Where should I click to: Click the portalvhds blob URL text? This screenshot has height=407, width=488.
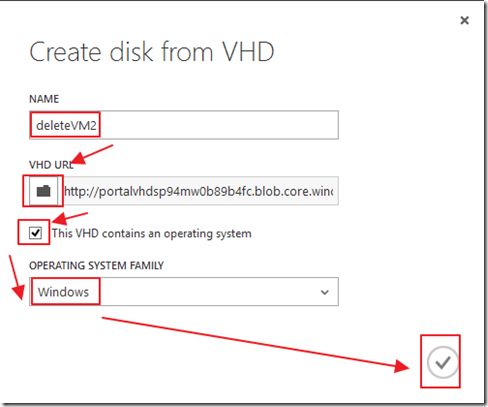coord(199,191)
